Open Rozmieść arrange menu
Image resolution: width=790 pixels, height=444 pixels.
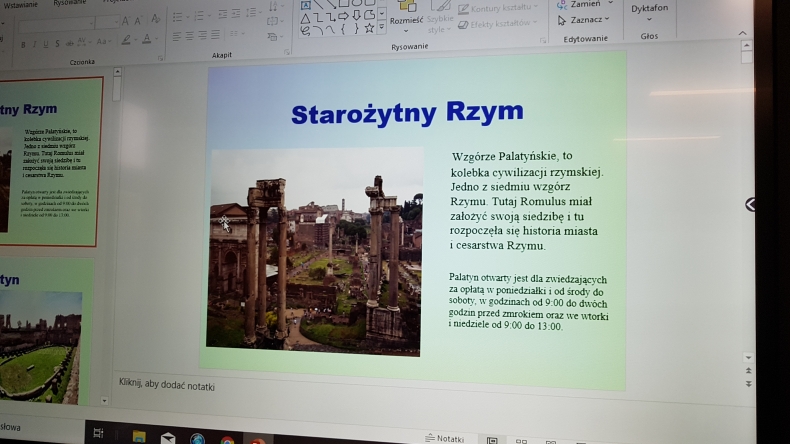tap(407, 18)
